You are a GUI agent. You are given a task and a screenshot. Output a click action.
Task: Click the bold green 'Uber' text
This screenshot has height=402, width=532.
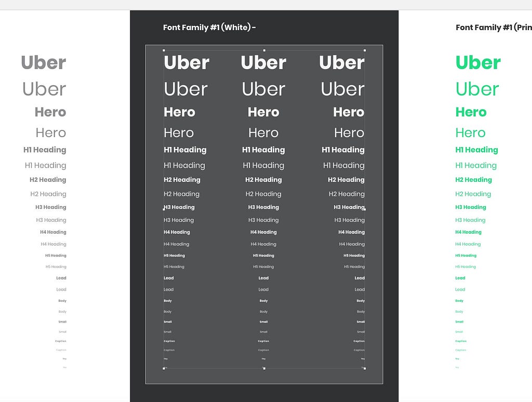click(x=478, y=63)
